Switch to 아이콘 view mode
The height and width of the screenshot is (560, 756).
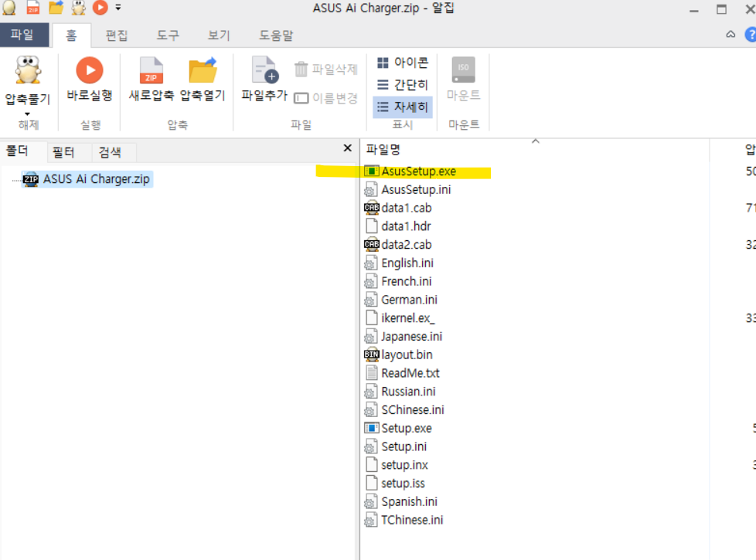click(x=403, y=63)
